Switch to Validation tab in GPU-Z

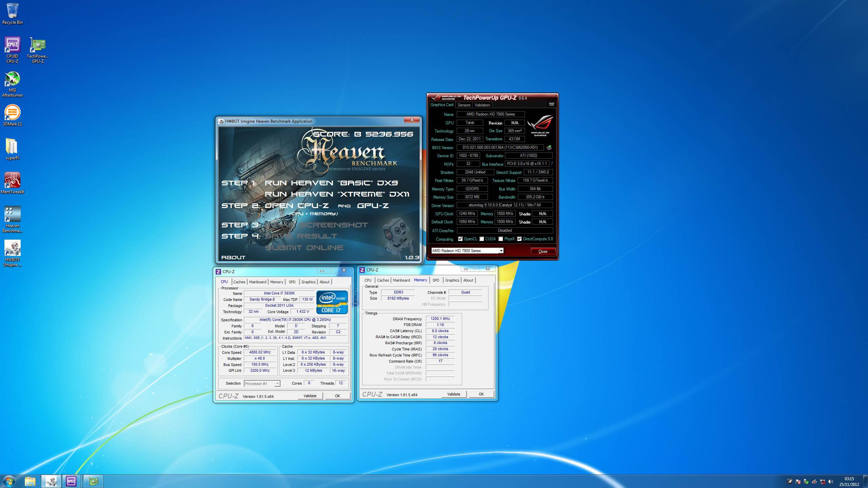tap(482, 105)
